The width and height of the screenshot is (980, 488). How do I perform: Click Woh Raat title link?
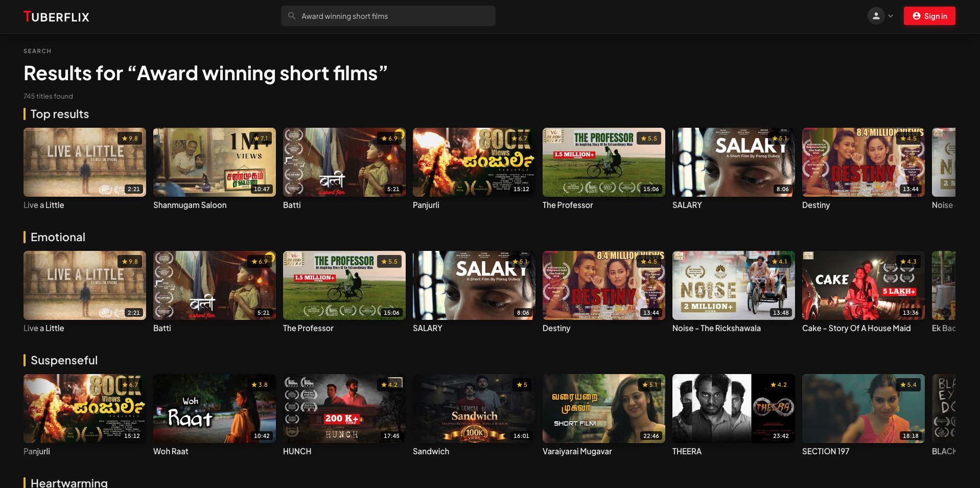171,451
